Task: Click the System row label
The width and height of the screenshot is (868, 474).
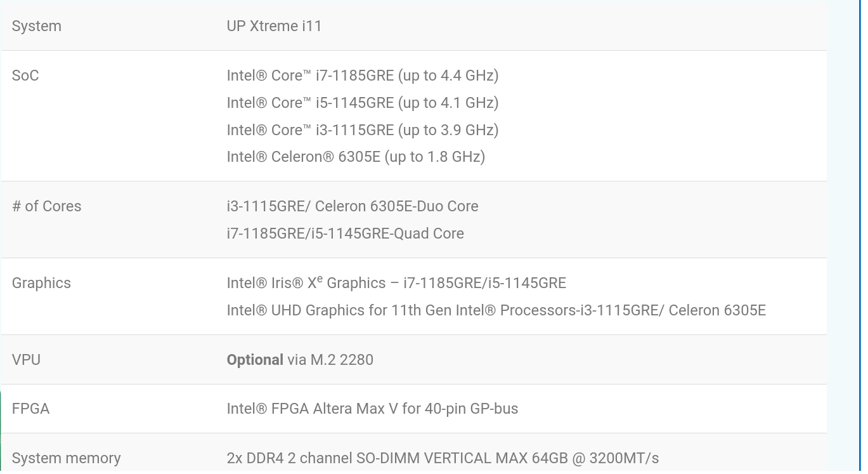Action: point(37,26)
